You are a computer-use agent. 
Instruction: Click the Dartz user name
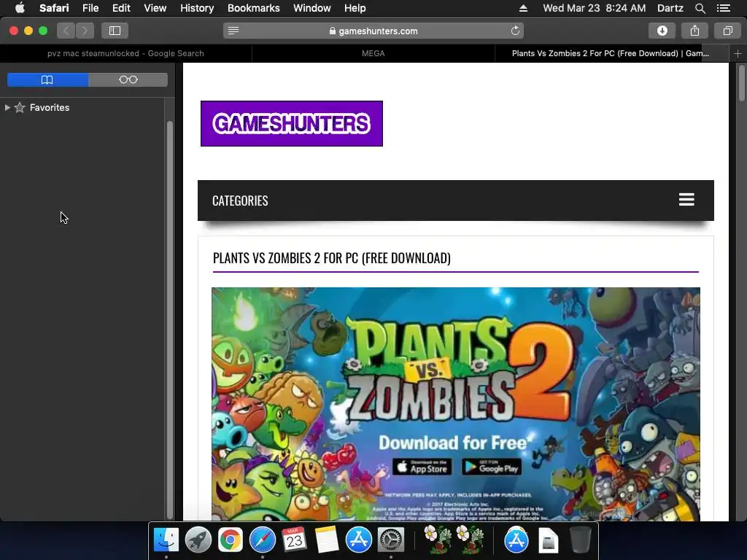coord(670,8)
